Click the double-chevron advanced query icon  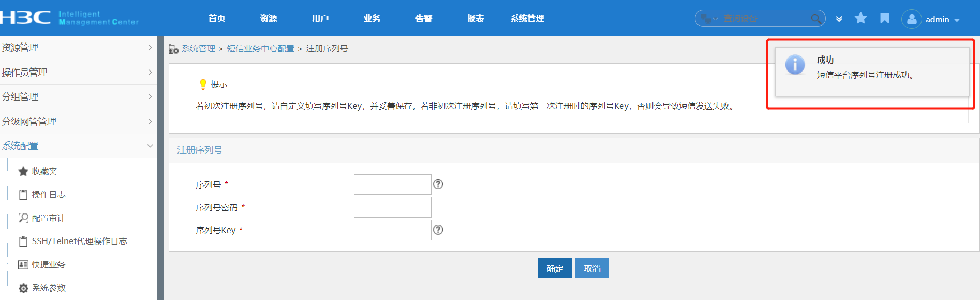pyautogui.click(x=839, y=19)
